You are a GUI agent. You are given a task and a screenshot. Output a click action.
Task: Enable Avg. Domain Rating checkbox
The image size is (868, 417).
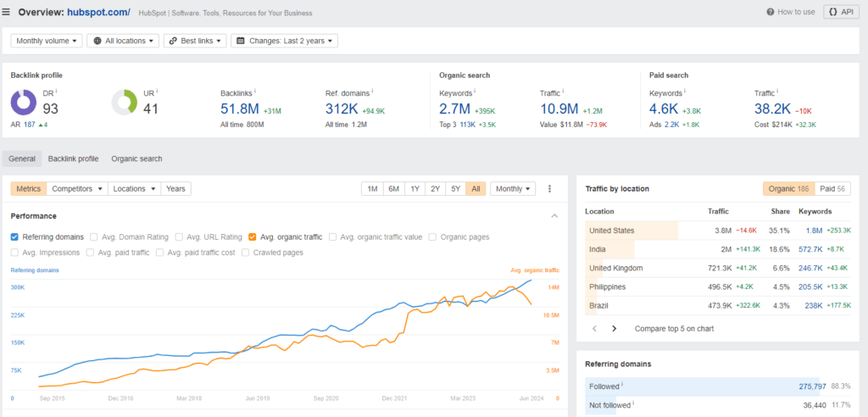94,237
